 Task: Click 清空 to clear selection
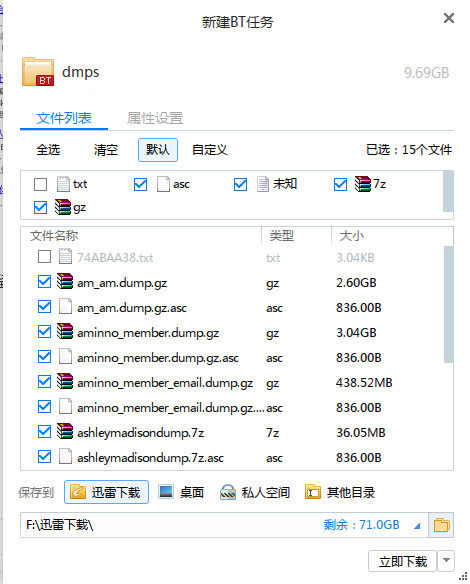click(x=106, y=150)
